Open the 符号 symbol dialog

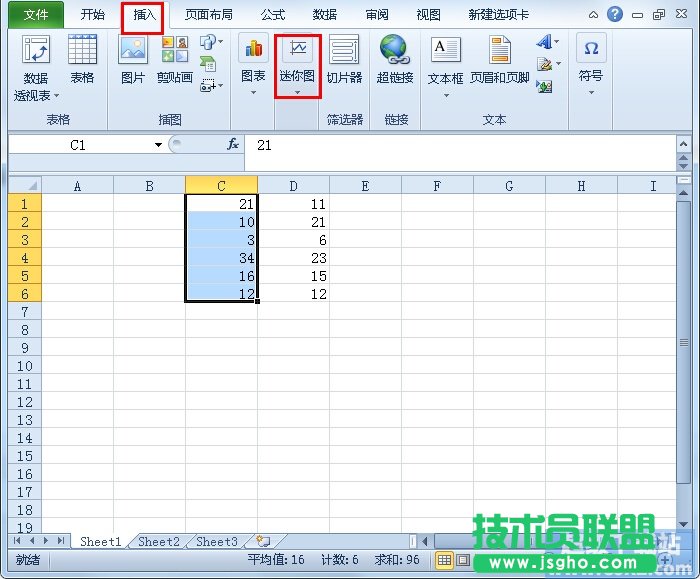(x=591, y=65)
